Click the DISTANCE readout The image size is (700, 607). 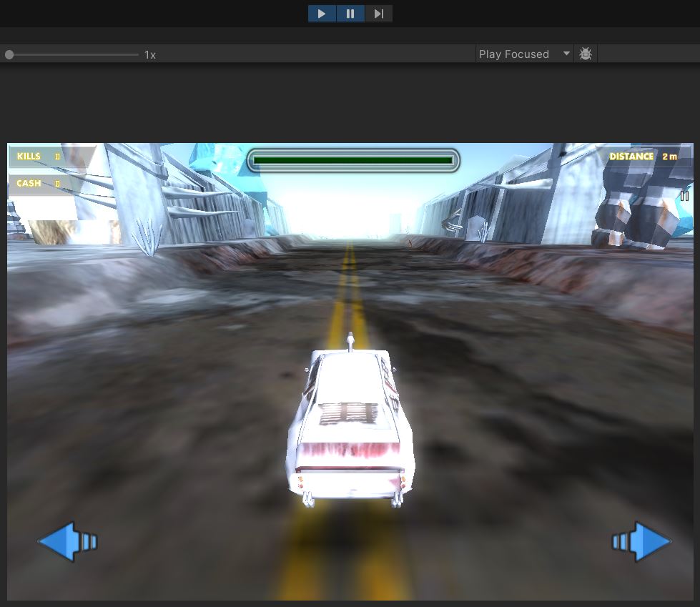[x=631, y=157]
